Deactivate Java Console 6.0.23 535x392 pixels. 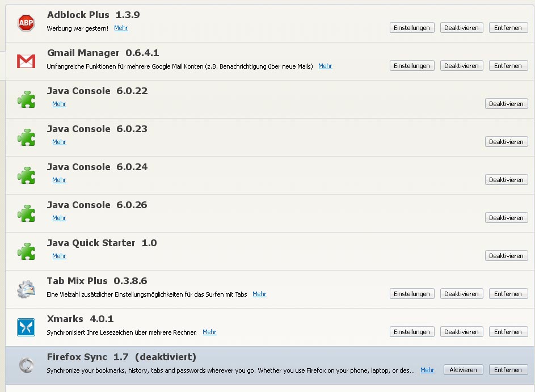[506, 142]
